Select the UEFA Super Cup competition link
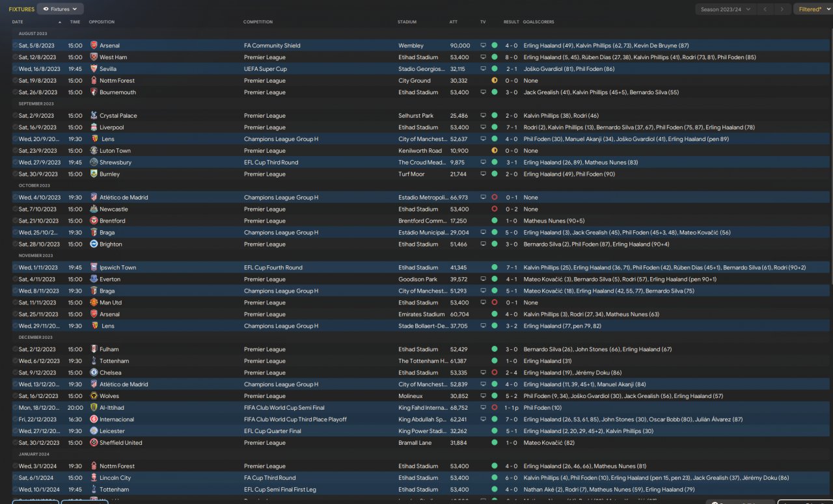 tap(266, 69)
